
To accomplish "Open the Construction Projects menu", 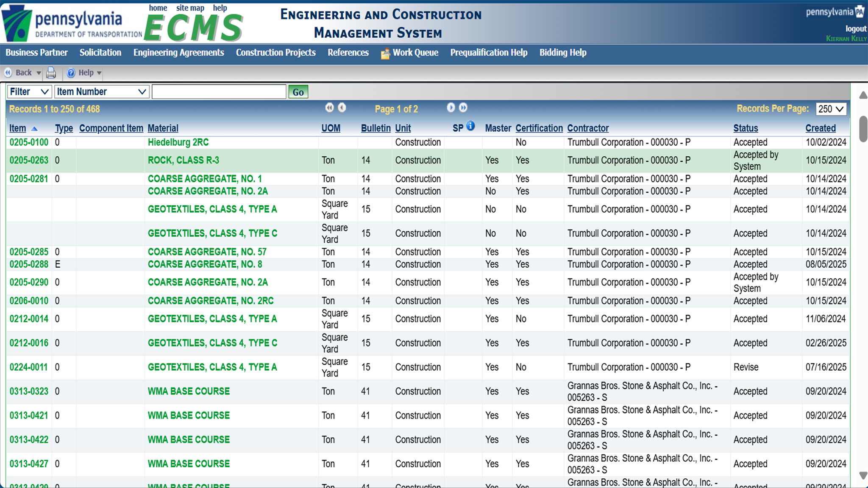I will (276, 53).
